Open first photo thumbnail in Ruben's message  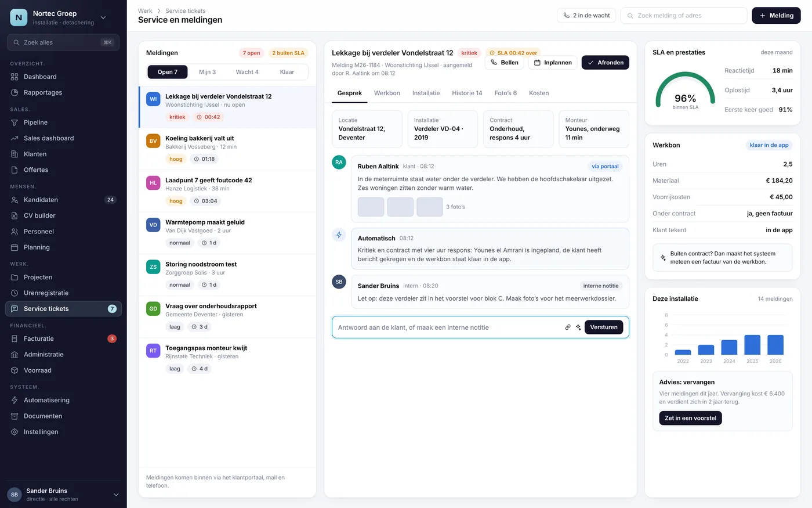(371, 207)
